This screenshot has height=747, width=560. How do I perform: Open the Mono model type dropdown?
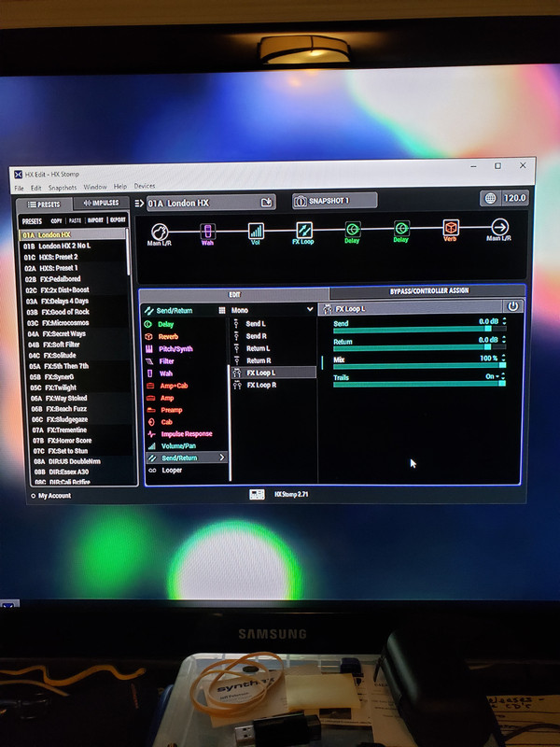click(272, 310)
